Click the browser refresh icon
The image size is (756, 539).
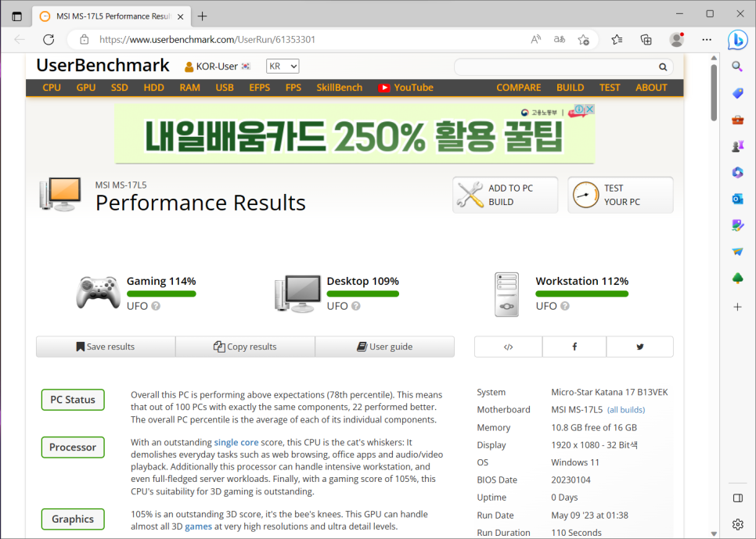point(49,40)
